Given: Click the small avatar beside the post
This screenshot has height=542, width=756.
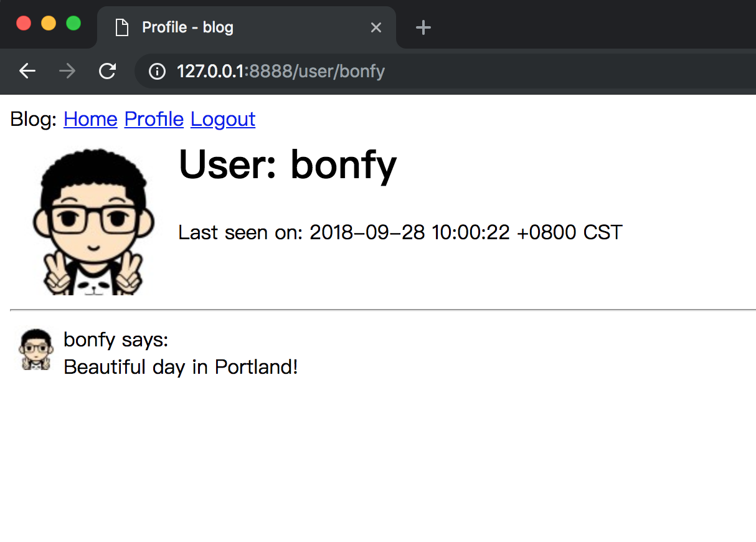Looking at the screenshot, I should tap(36, 350).
